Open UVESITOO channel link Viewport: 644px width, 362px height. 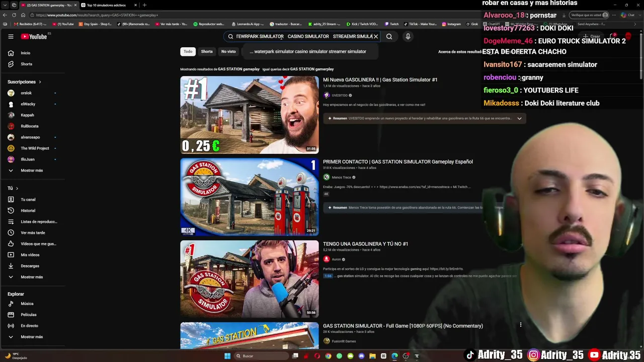pos(340,96)
